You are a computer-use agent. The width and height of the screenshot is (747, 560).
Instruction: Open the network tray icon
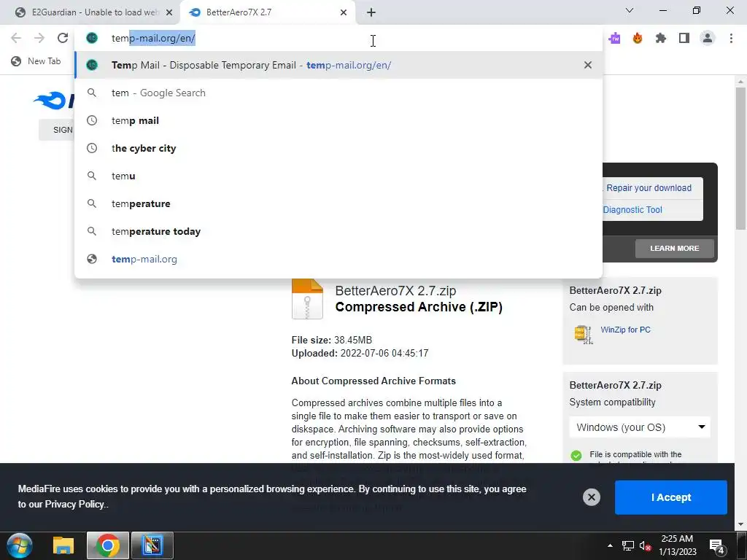click(628, 545)
